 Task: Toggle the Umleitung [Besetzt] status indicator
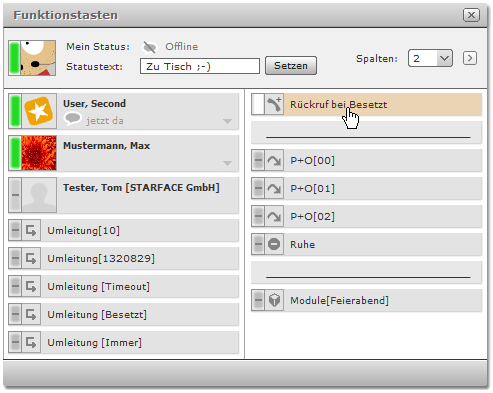15,314
